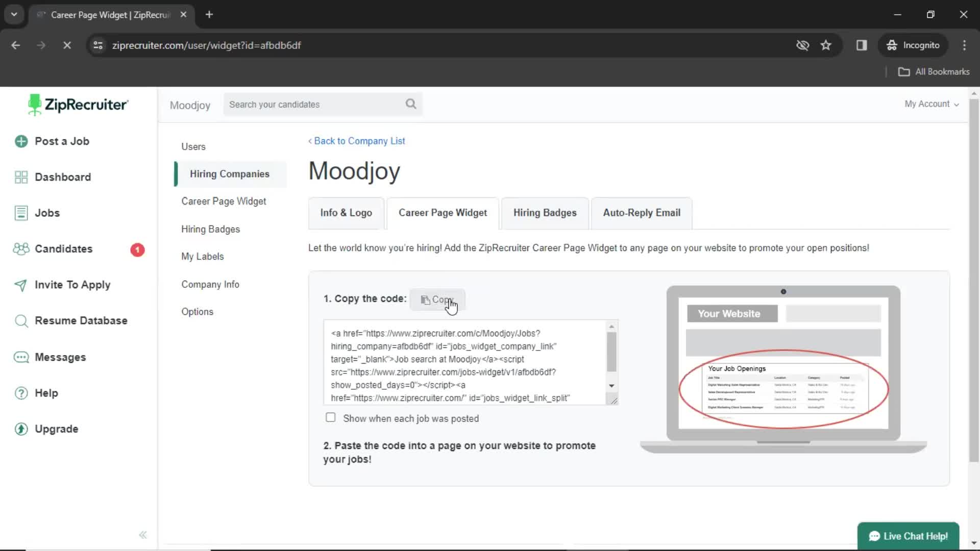The width and height of the screenshot is (980, 551).
Task: Open Auto-Reply Email tab
Action: tap(642, 213)
